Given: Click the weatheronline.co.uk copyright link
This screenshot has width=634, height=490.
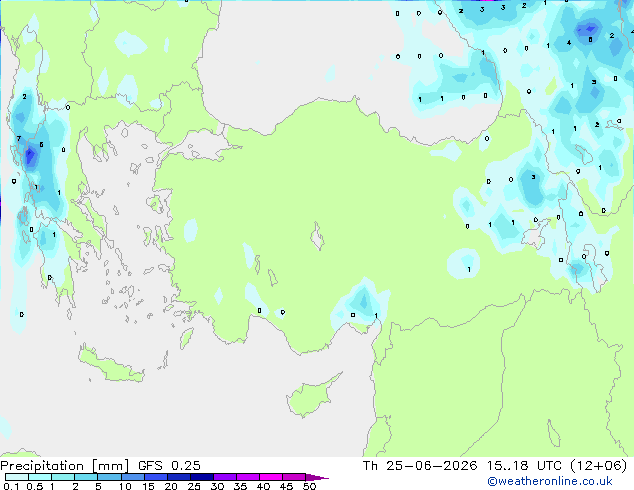Looking at the screenshot, I should [x=549, y=481].
